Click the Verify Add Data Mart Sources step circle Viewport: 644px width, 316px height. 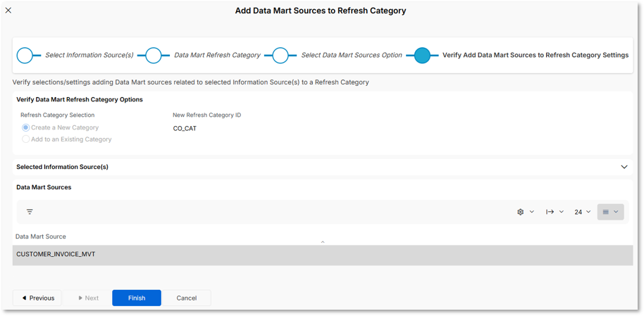tap(422, 55)
